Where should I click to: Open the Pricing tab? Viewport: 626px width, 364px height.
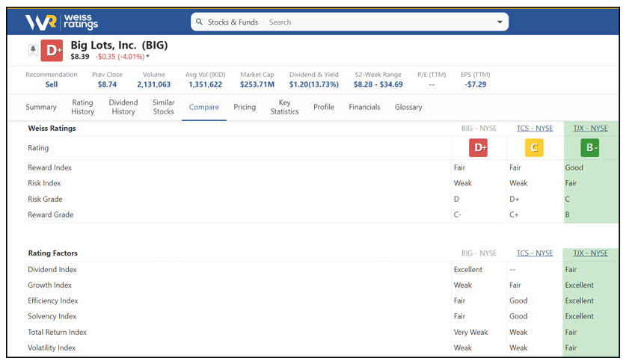(245, 107)
